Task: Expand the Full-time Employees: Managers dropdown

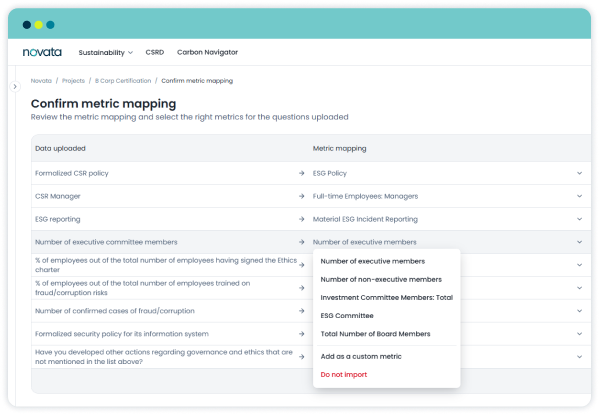Action: pos(580,196)
